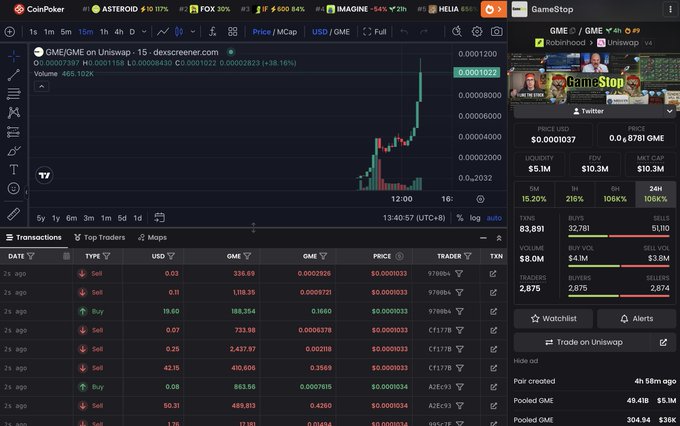The height and width of the screenshot is (426, 680).
Task: Select the 1h chart interval
Action: click(x=104, y=32)
